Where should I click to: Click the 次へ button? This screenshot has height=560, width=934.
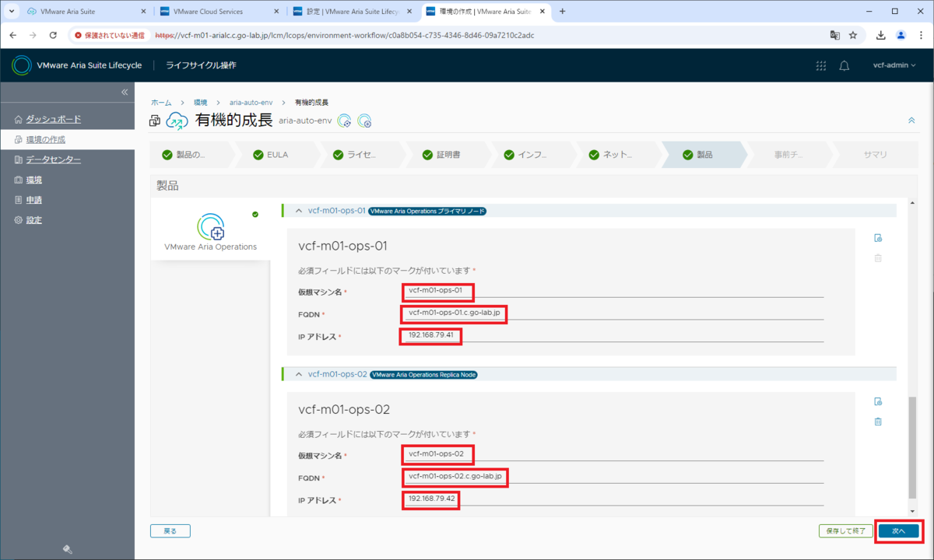tap(898, 531)
